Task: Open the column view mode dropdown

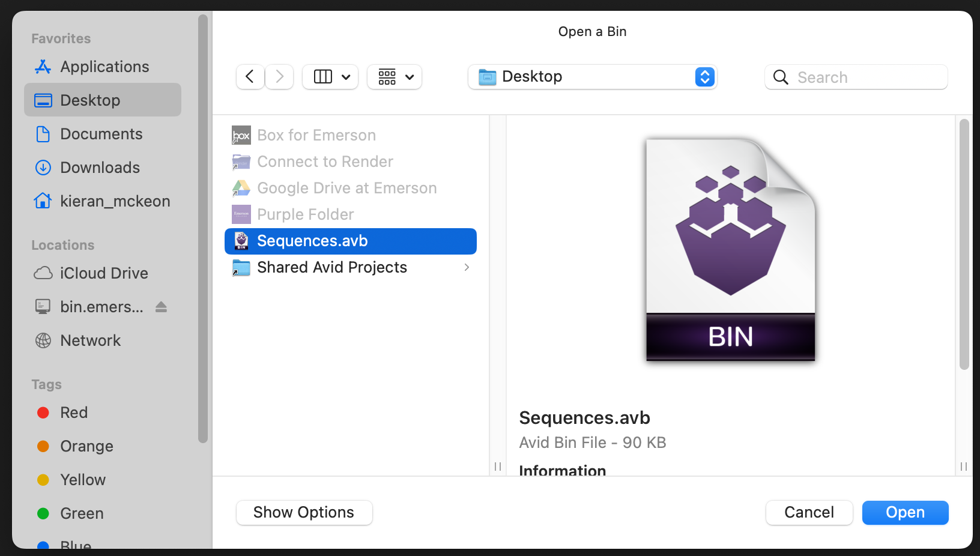Action: tap(330, 77)
